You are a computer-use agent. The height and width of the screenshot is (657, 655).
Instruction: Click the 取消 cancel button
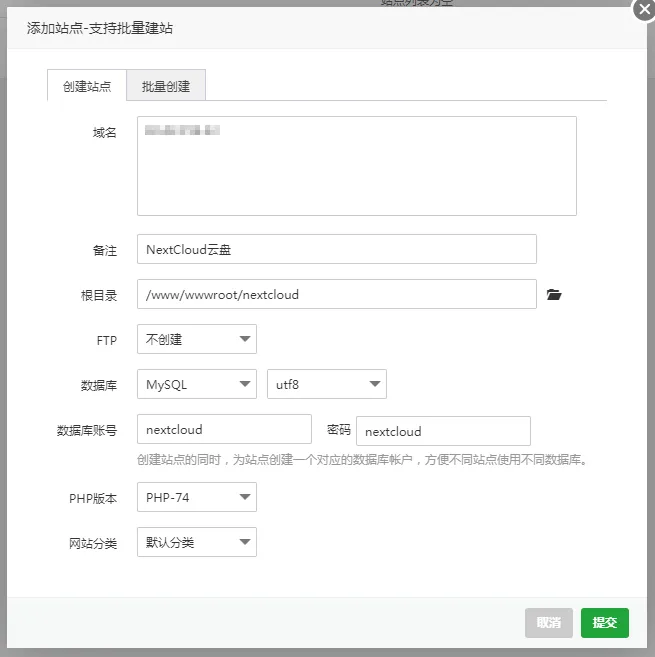[549, 622]
